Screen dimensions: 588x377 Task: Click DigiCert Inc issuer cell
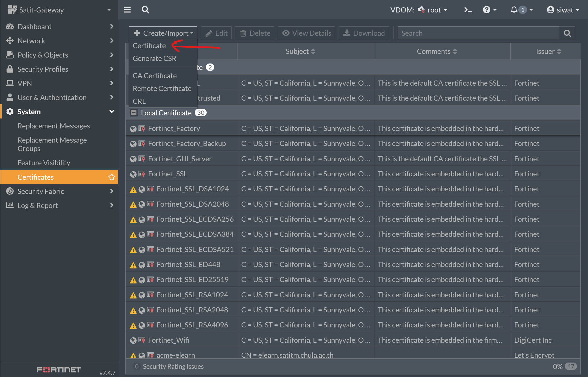click(x=533, y=340)
